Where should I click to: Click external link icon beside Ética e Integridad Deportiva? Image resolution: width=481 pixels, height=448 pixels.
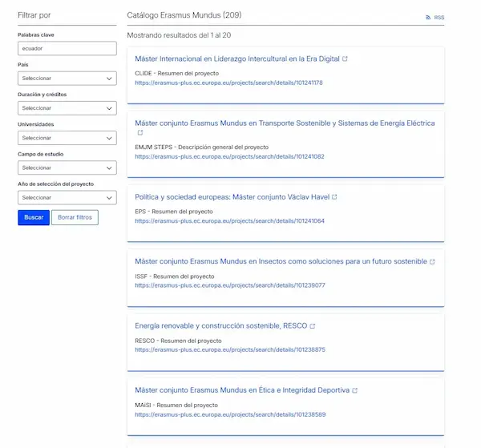point(354,391)
